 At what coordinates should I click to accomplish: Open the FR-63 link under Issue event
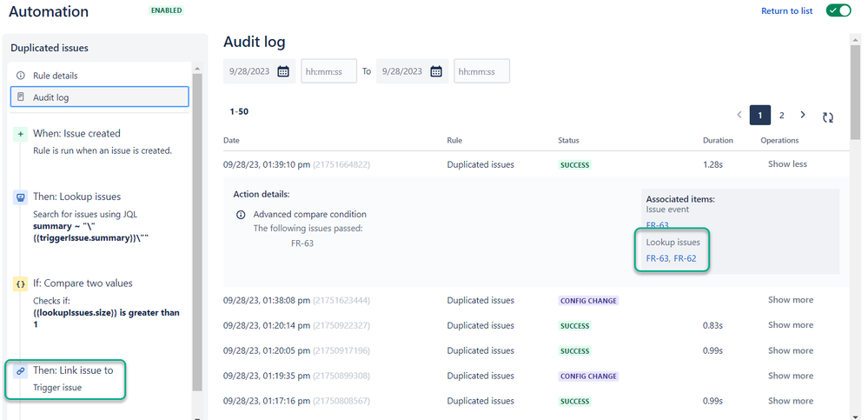657,225
